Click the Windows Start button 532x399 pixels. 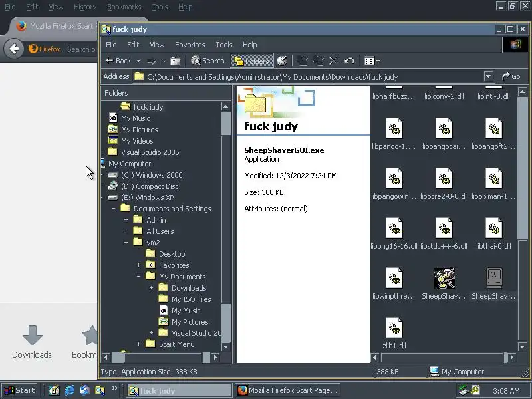[19, 390]
